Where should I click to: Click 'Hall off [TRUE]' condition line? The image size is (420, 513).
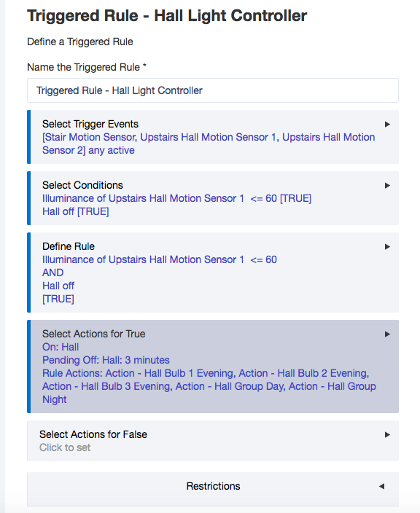point(76,211)
